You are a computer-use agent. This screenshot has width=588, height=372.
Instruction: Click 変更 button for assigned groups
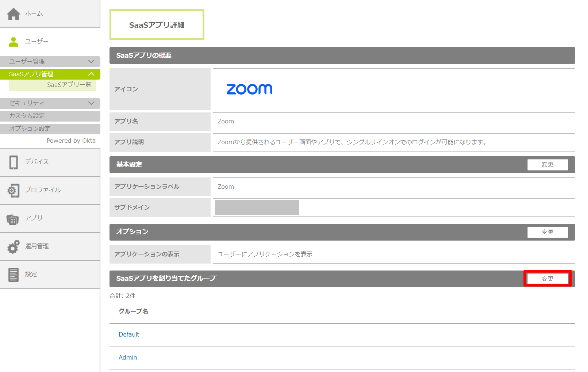click(x=547, y=279)
